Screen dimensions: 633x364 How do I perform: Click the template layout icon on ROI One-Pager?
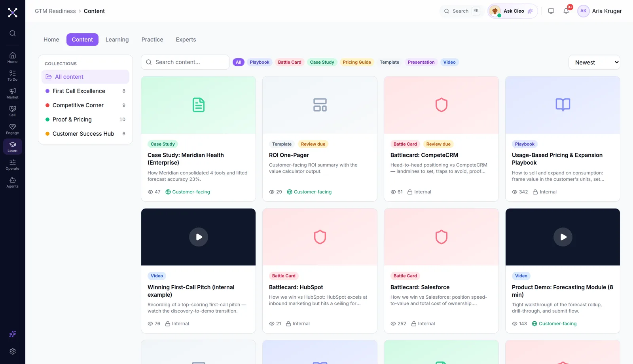point(320,105)
